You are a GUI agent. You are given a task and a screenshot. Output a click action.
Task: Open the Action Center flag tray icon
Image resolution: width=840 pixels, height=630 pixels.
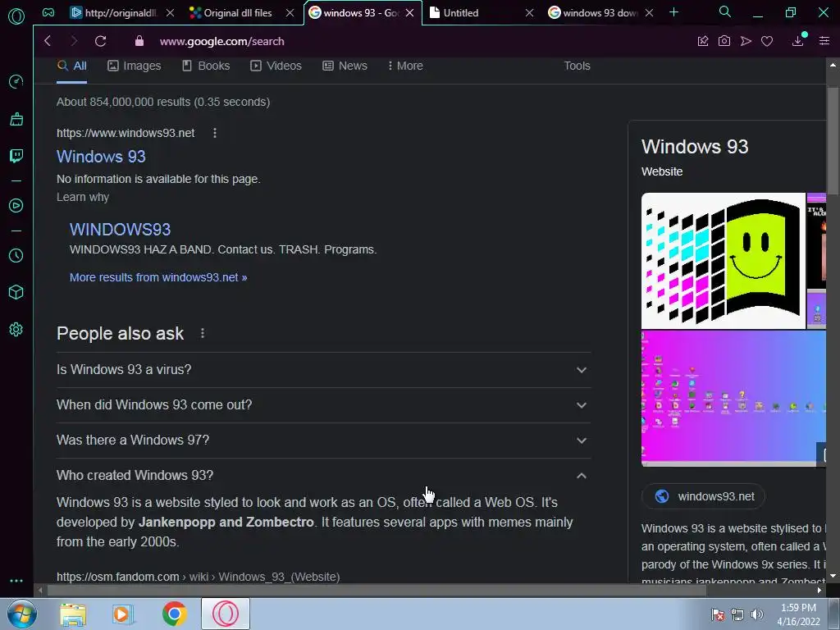[x=718, y=614]
